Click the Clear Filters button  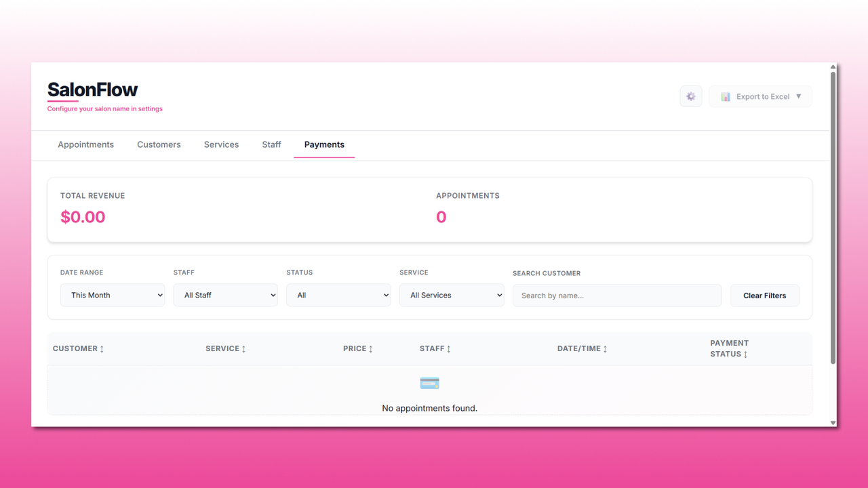coord(764,295)
